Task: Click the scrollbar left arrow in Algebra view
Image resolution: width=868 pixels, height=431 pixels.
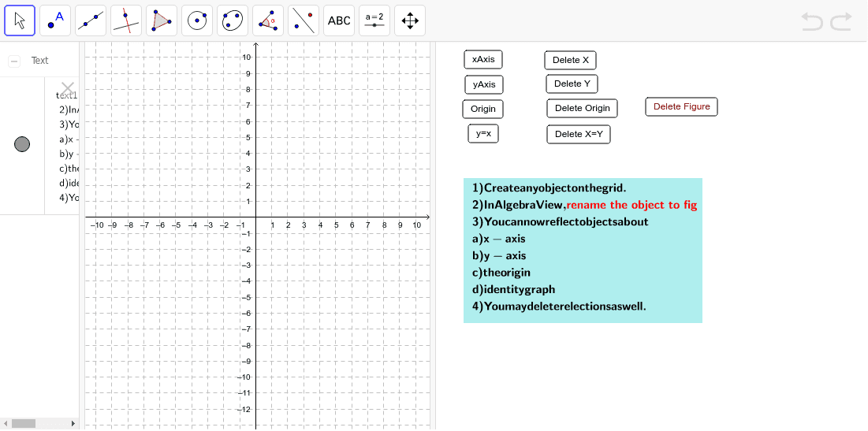Action: point(5,424)
